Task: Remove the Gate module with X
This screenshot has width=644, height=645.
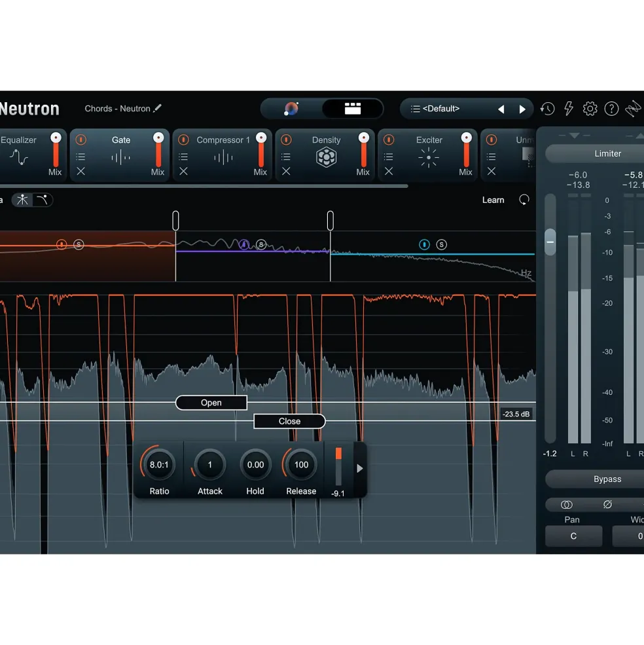Action: [80, 171]
